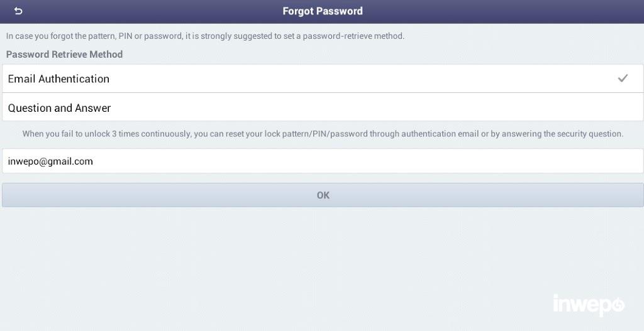The image size is (644, 331).
Task: Tap the unlock failure hint text
Action: click(323, 134)
